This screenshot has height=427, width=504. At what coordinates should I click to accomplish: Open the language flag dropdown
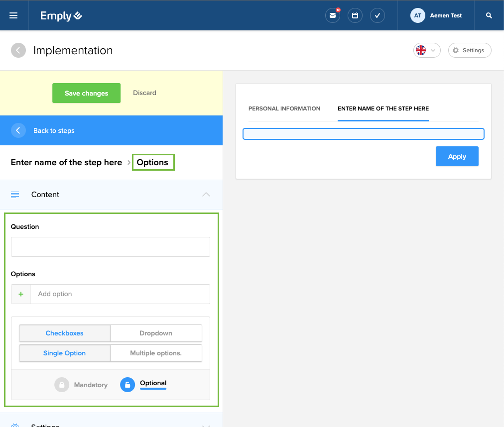(427, 50)
